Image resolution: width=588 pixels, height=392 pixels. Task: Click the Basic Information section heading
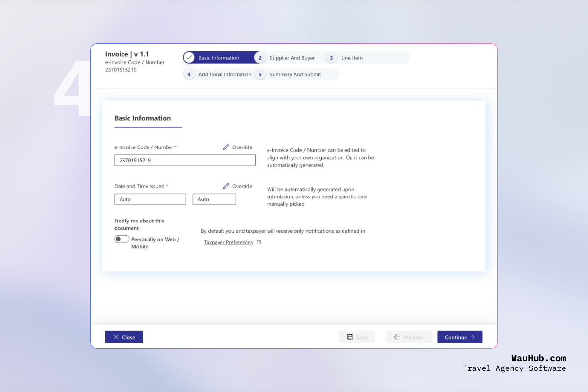pyautogui.click(x=143, y=118)
